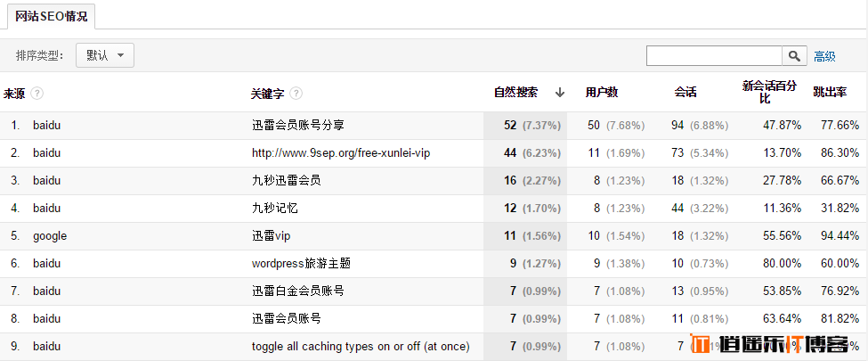
Task: Click the 自然搜索 sort arrow
Action: coord(560,92)
